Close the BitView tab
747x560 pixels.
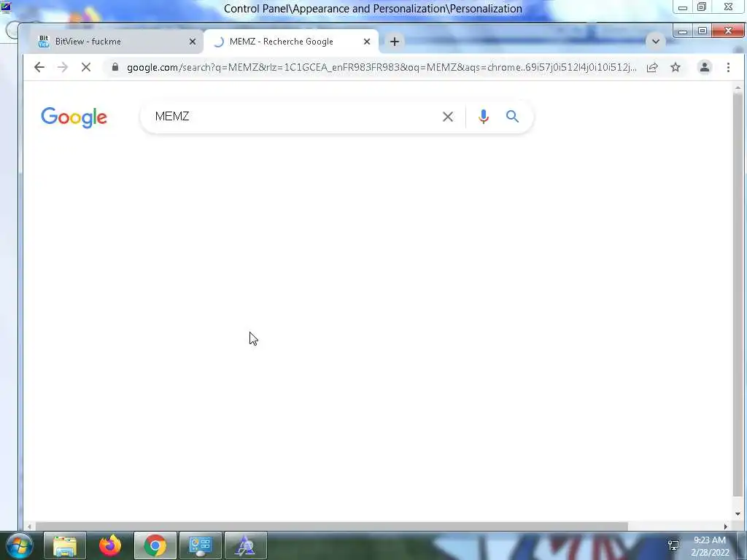pyautogui.click(x=193, y=42)
